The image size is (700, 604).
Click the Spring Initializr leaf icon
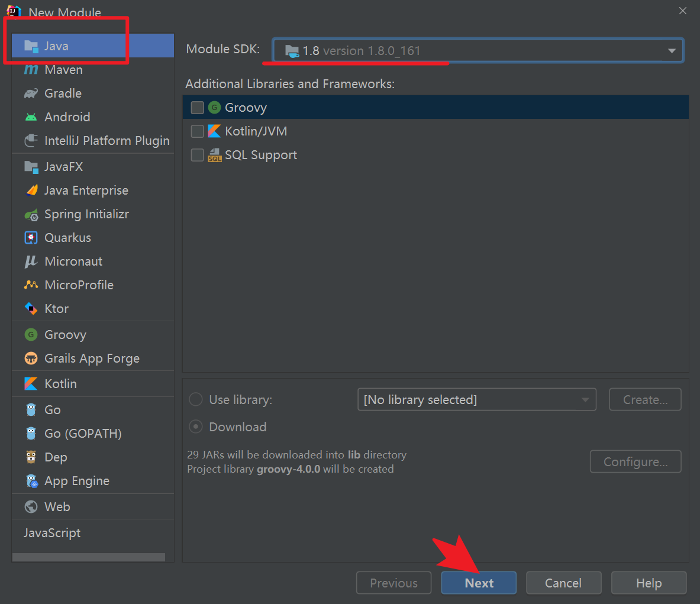coord(31,215)
